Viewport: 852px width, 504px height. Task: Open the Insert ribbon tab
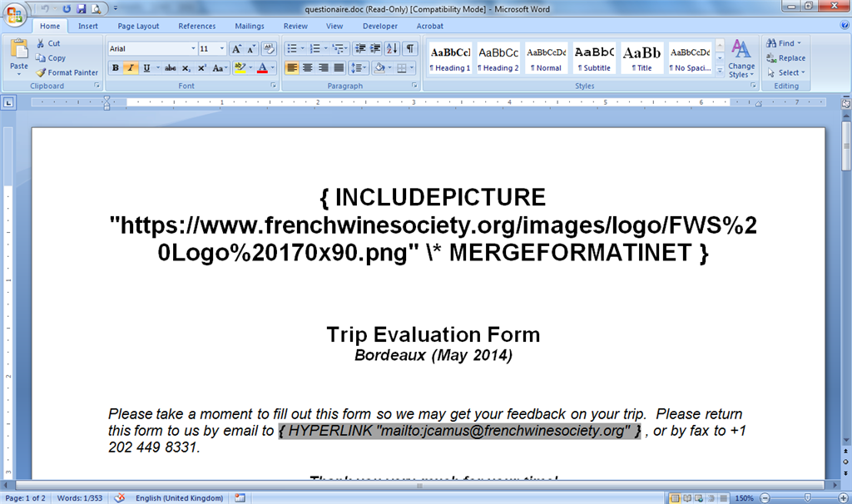(87, 26)
